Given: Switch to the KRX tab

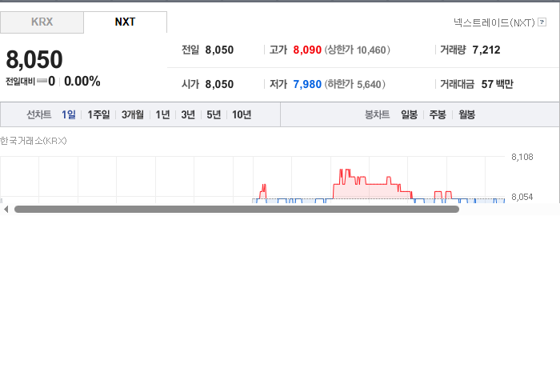Looking at the screenshot, I should point(42,22).
